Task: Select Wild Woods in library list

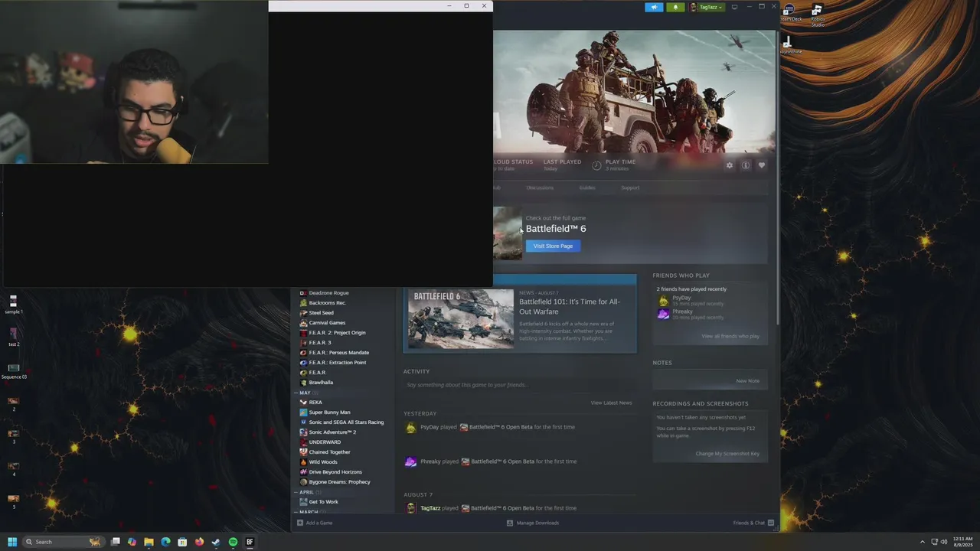Action: point(323,461)
